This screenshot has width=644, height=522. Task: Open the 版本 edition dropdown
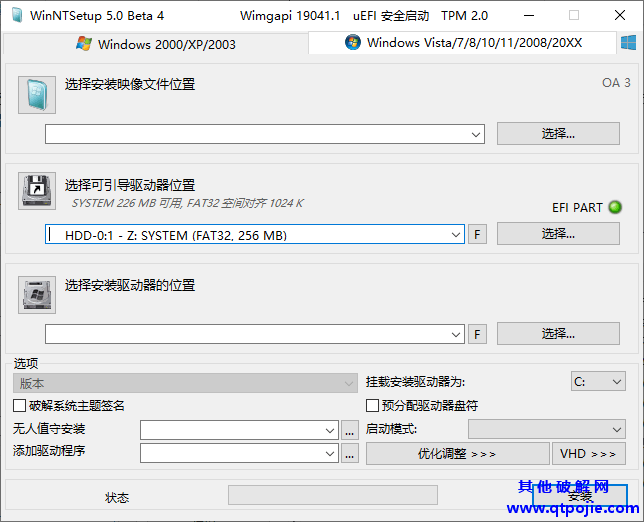tap(185, 383)
